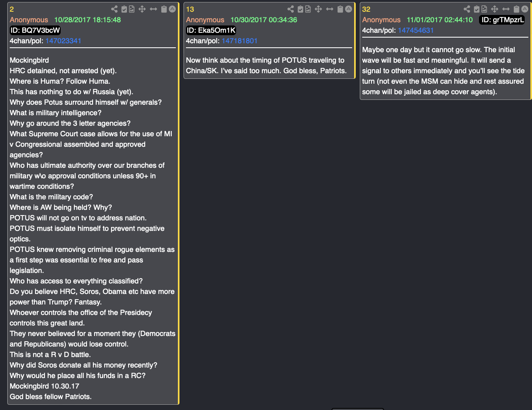Click the clipboard-check icon on post 32

coord(477,9)
